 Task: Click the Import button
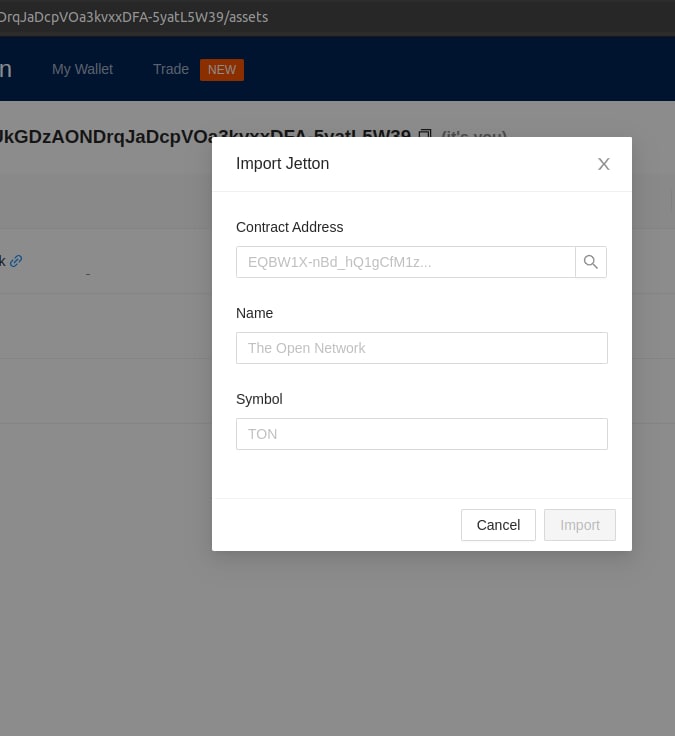click(x=580, y=525)
